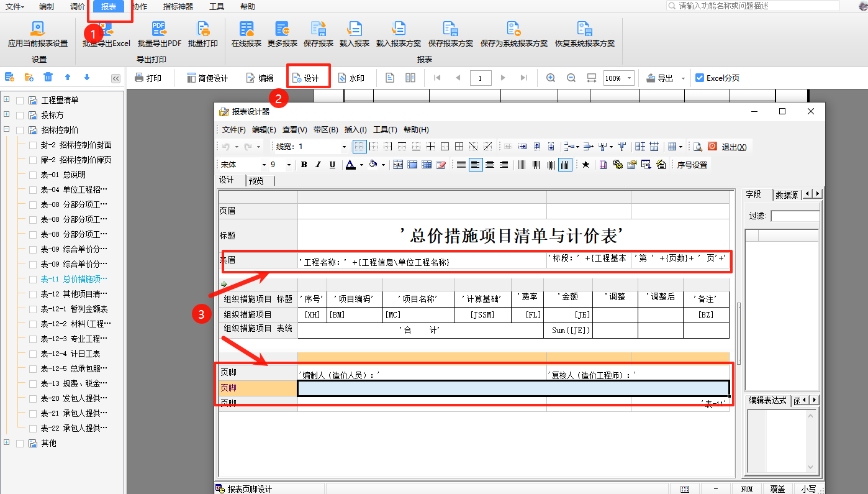Click 批量导出PDF icon
868x494 pixels.
pos(159,29)
